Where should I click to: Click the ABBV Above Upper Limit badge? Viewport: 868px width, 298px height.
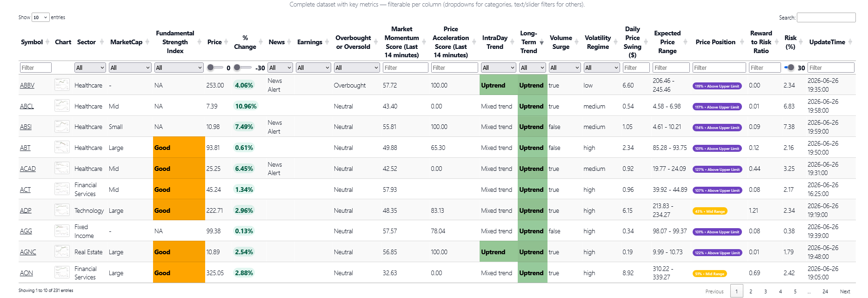coord(717,86)
